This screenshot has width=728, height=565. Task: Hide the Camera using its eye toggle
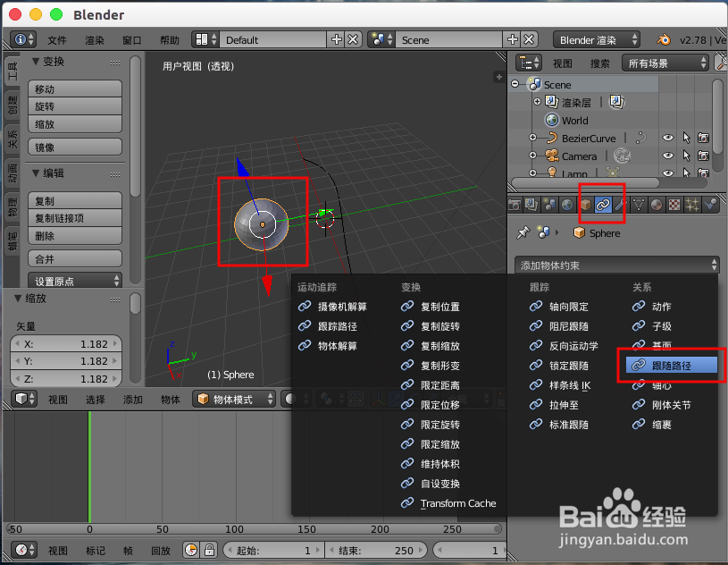click(668, 156)
